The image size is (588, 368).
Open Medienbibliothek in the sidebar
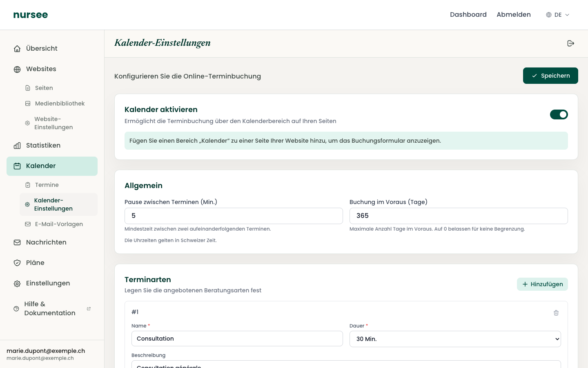[x=58, y=103]
